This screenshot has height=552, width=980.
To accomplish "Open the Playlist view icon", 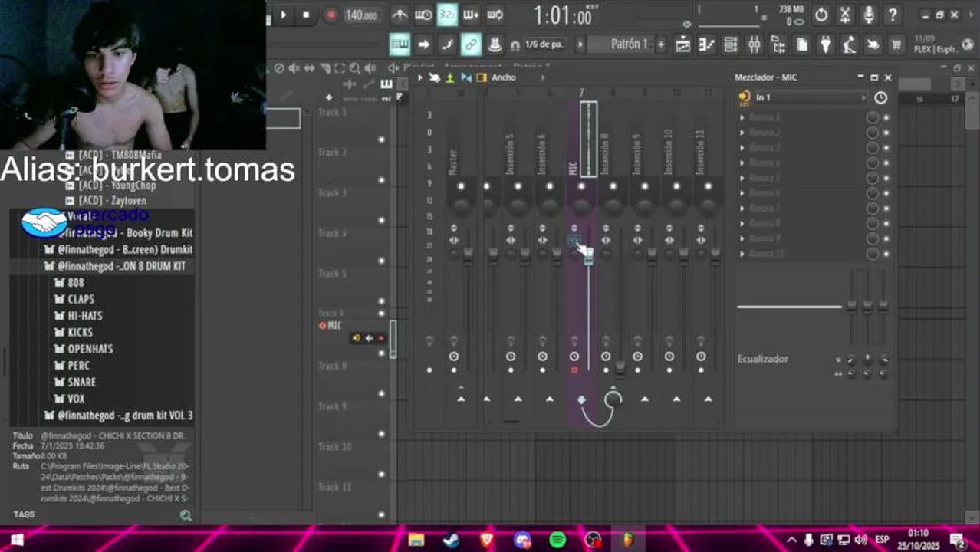I will coord(682,45).
